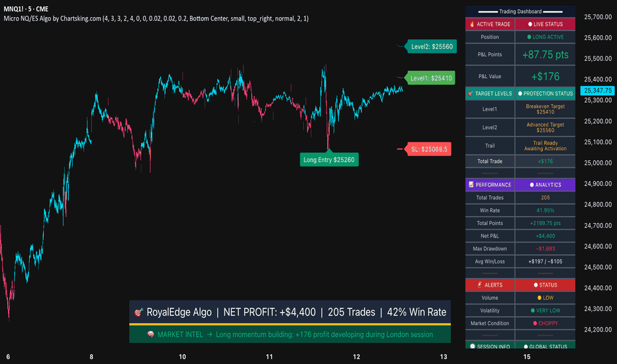Click the dot beside GLOBAL STATUS
This screenshot has width=617, height=364.
[526, 347]
